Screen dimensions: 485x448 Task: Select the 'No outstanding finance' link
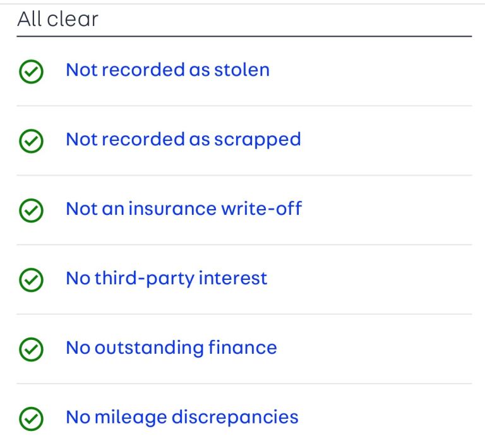171,348
